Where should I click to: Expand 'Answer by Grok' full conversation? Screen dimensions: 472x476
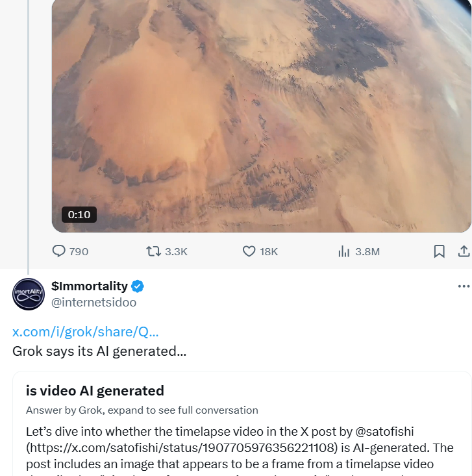coord(142,410)
